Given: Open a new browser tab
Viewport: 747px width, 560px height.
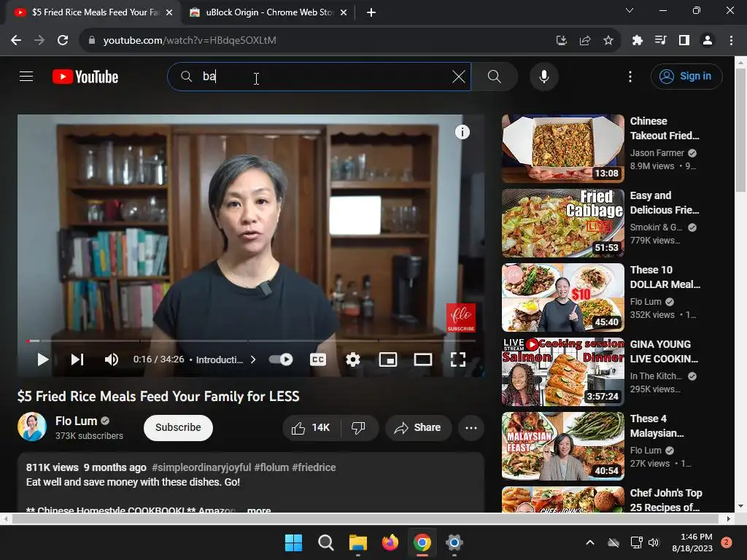Looking at the screenshot, I should point(371,12).
